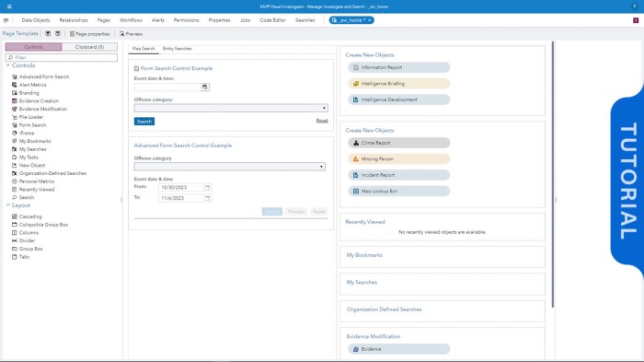Viewport: 644px width, 362px height.
Task: Open the Code Editor menu
Action: point(272,20)
